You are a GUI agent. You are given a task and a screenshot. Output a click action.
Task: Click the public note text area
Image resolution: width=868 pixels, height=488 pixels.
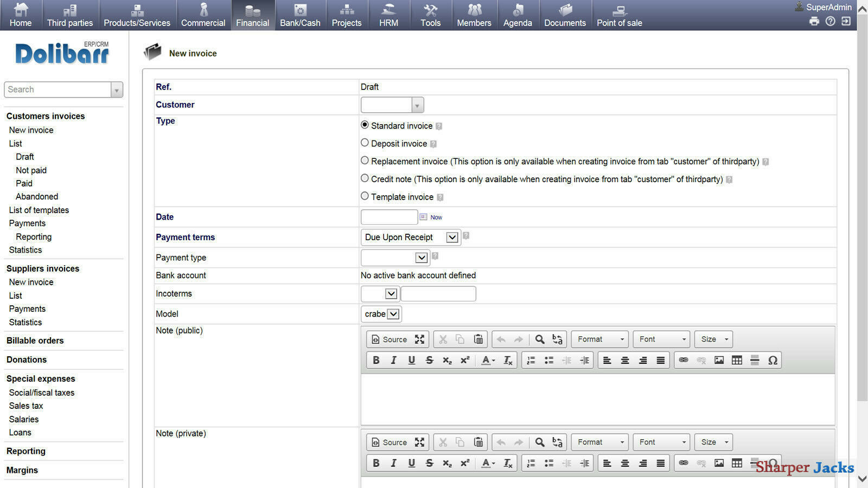pos(598,399)
